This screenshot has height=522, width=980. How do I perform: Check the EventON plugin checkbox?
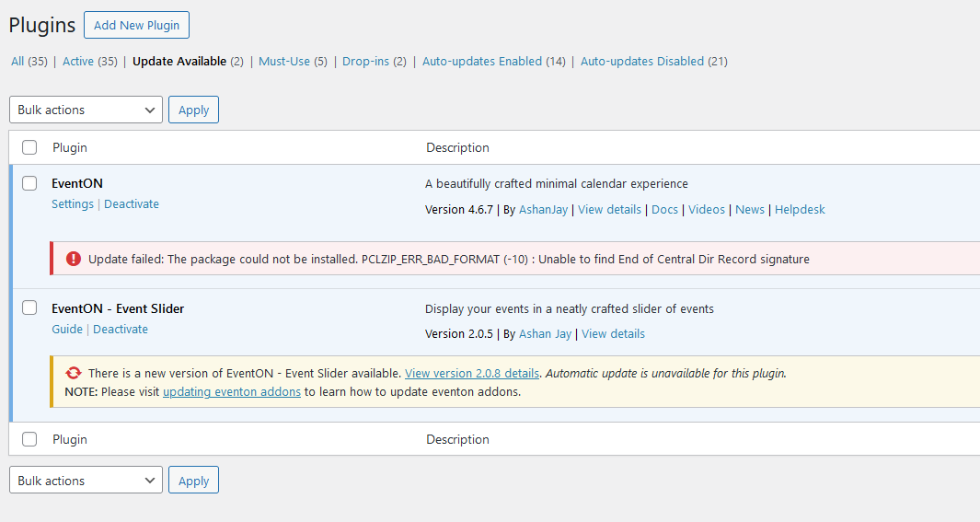coord(29,183)
